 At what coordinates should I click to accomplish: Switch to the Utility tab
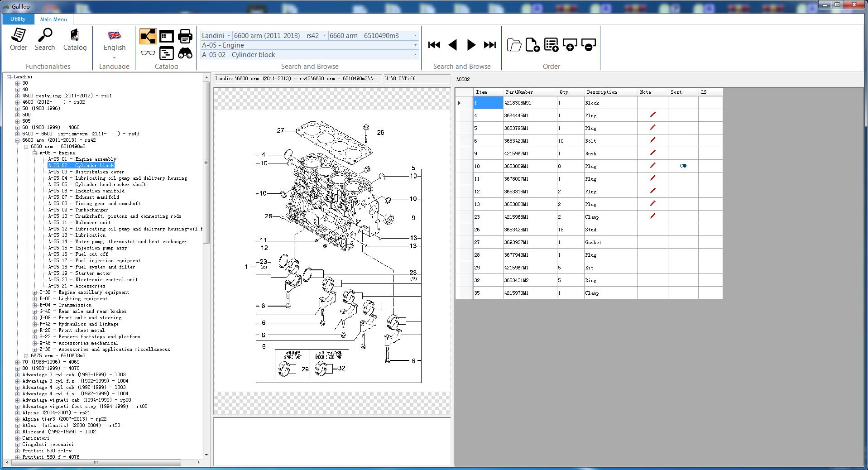point(18,19)
